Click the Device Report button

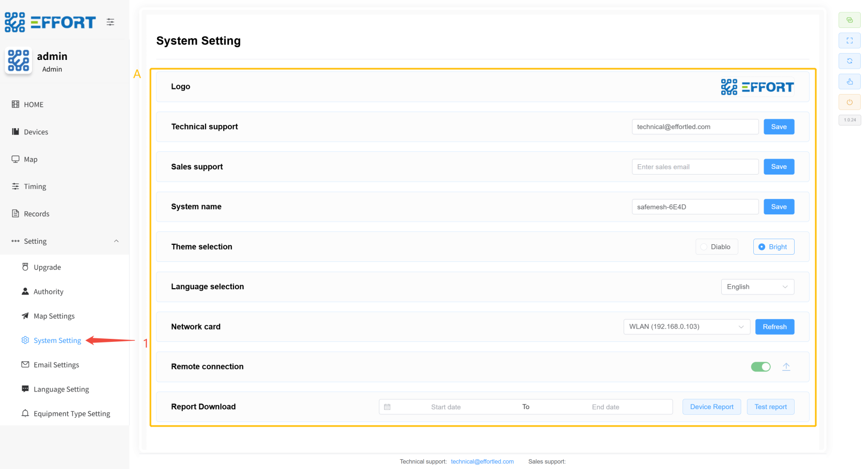coord(711,407)
